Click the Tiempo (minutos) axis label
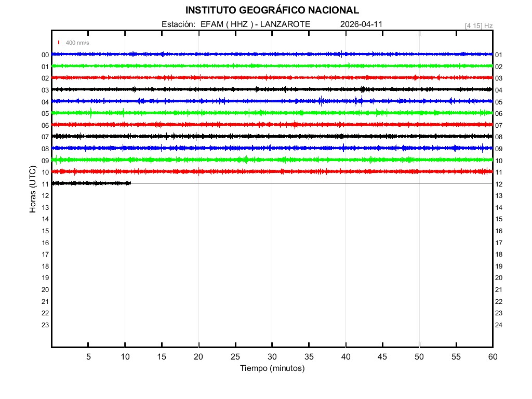This screenshot has height=399, width=532. (x=272, y=368)
